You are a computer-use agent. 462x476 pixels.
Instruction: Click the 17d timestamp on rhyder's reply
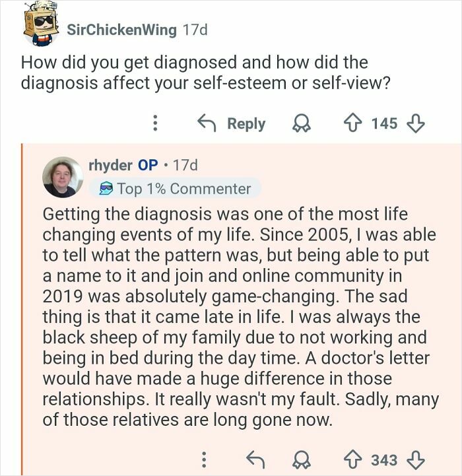(183, 165)
